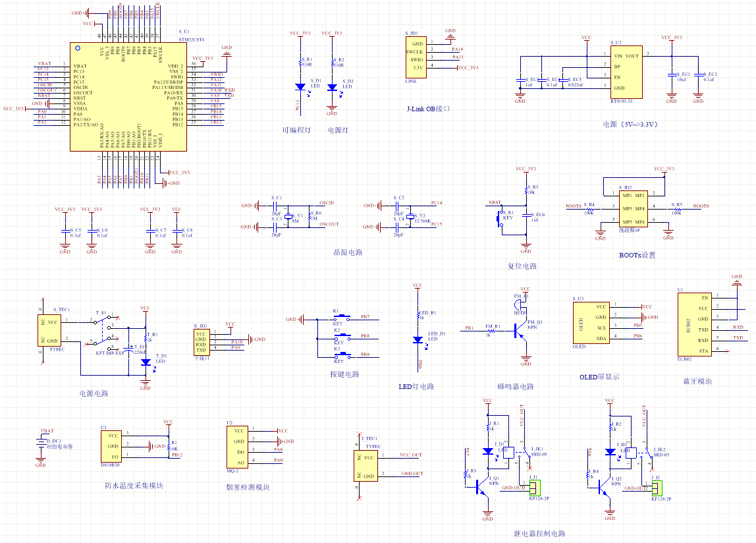Click the MQ-2 smoke sensor module U2
This screenshot has height=543, width=756.
[238, 446]
